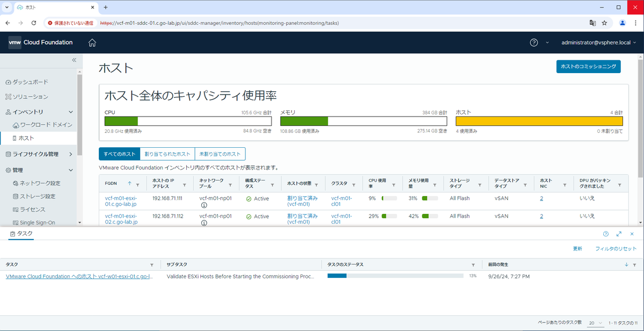The width and height of the screenshot is (644, 331).
Task: Filter the ストレージ タイプ column
Action: click(x=480, y=184)
